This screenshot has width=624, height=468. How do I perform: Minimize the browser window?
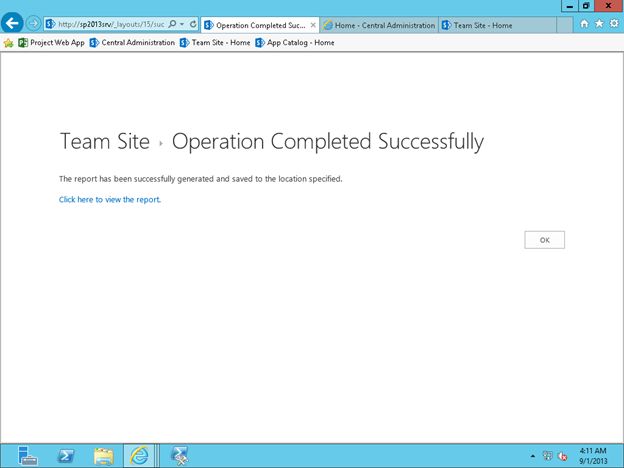click(x=569, y=6)
